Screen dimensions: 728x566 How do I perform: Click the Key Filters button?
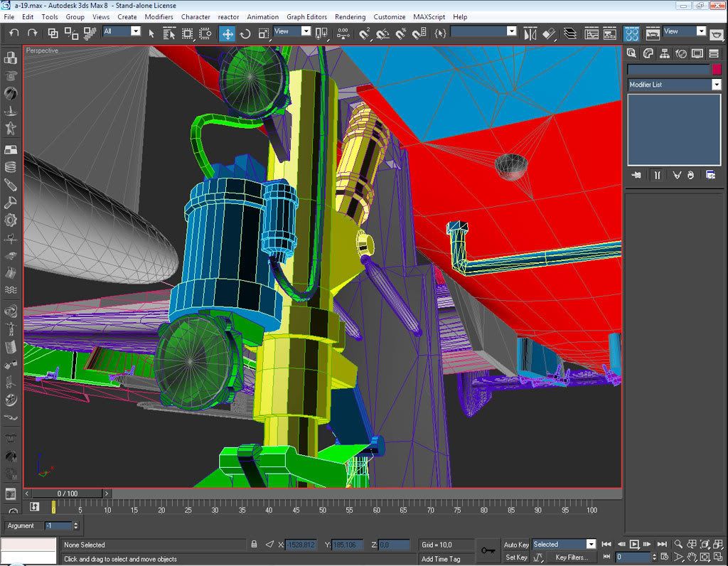(572, 557)
